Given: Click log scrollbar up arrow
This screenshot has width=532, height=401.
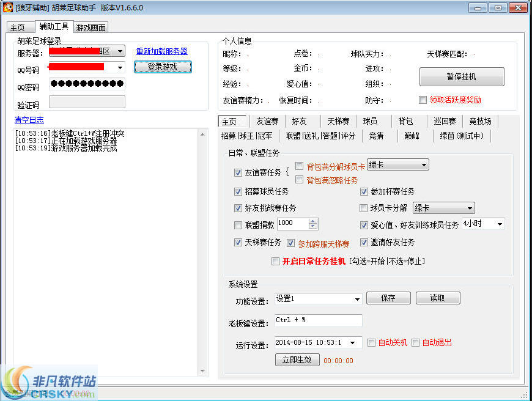Looking at the screenshot, I should click(202, 134).
